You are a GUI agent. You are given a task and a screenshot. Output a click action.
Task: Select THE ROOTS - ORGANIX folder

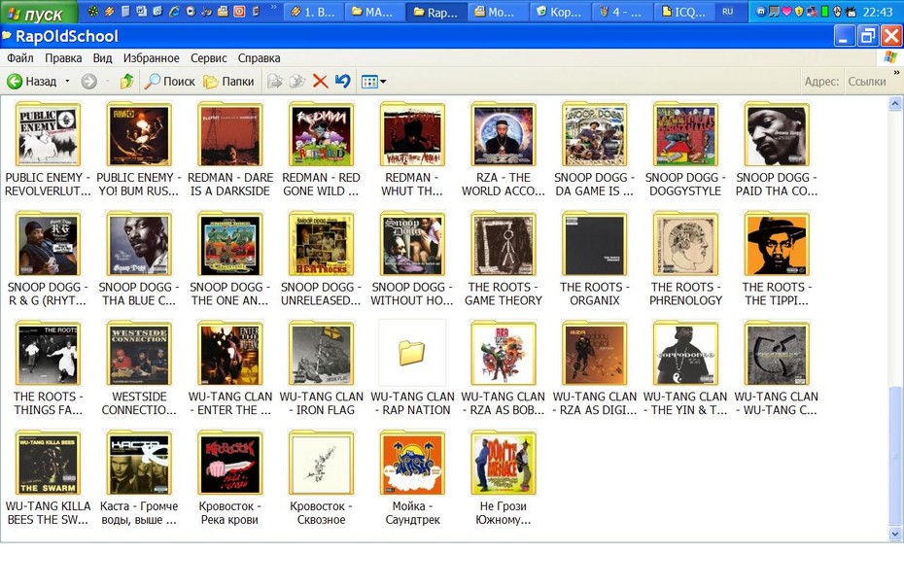point(594,259)
